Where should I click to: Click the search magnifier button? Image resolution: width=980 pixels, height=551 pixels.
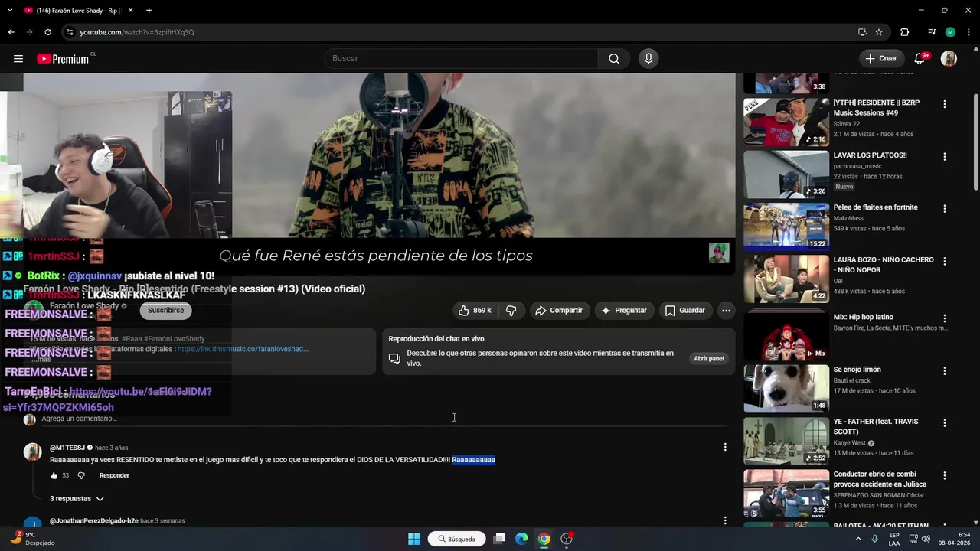tap(614, 59)
